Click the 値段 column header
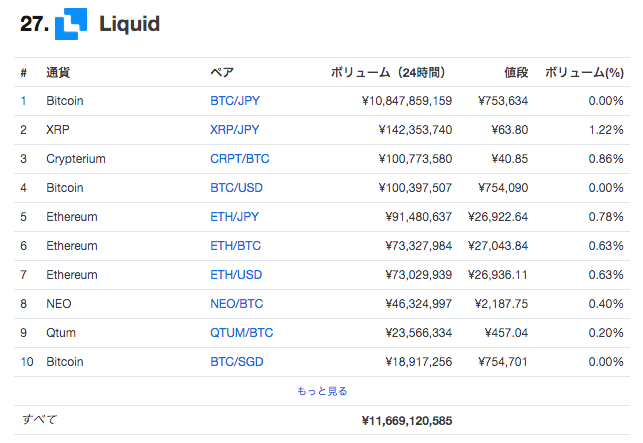 pyautogui.click(x=516, y=73)
